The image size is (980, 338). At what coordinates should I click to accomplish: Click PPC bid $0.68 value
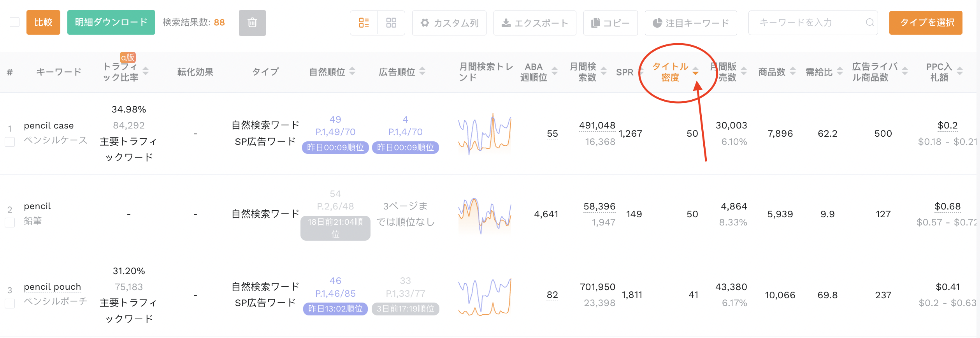pyautogui.click(x=947, y=206)
